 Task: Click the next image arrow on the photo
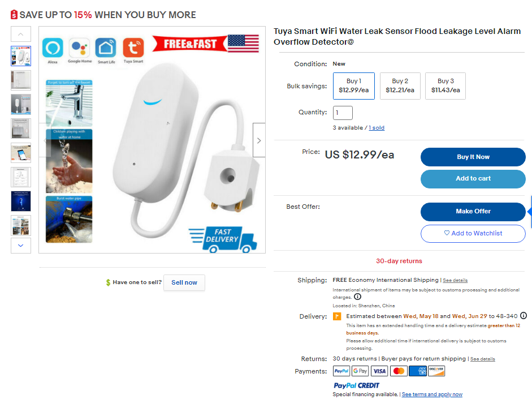click(258, 140)
